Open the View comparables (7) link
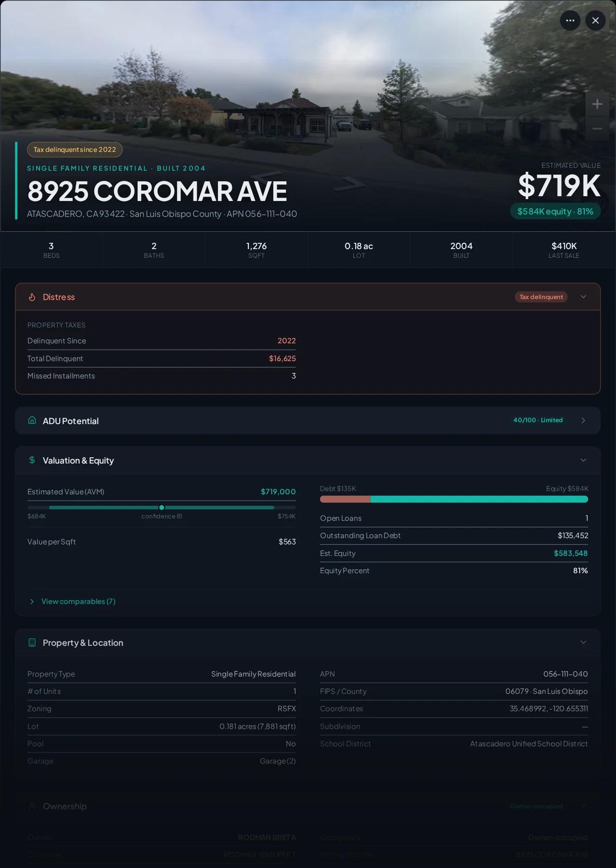The width and height of the screenshot is (616, 868). tap(78, 602)
